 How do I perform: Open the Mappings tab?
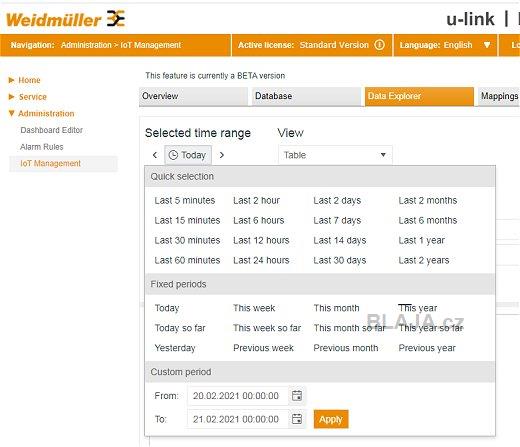pos(499,96)
